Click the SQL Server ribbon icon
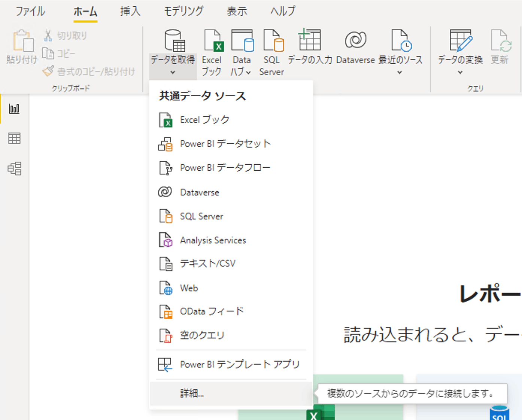This screenshot has width=522, height=420. click(273, 40)
